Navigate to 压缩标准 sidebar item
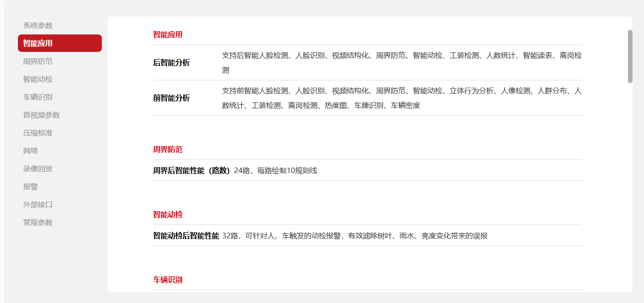 pos(38,133)
